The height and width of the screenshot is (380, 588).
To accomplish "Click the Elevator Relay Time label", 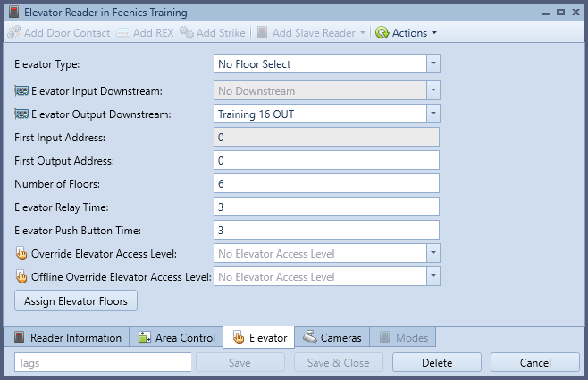I will coord(62,207).
